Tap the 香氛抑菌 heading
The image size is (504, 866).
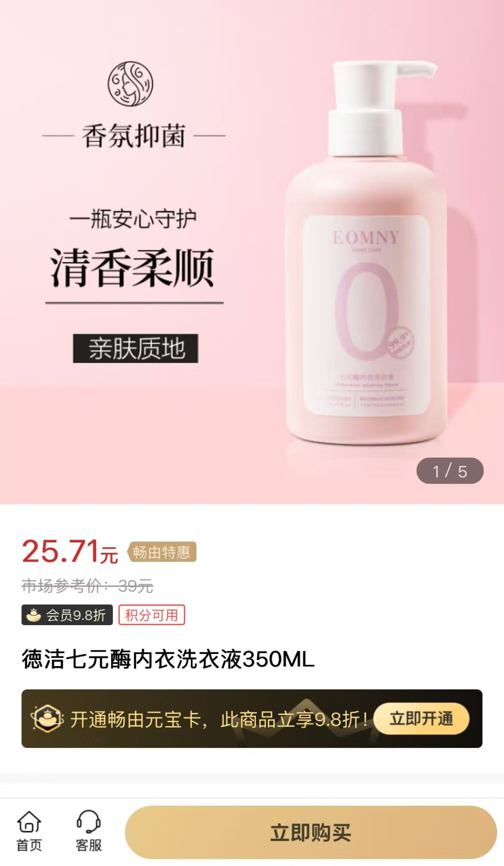click(134, 136)
